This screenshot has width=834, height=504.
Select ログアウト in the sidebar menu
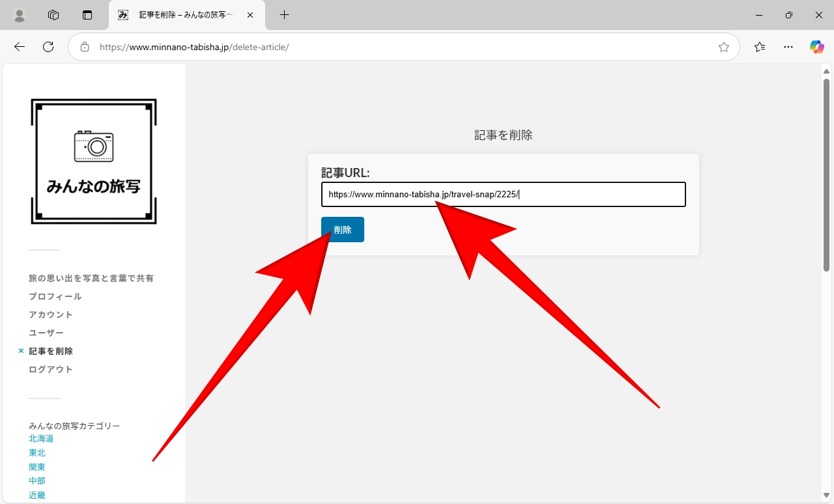(x=51, y=369)
